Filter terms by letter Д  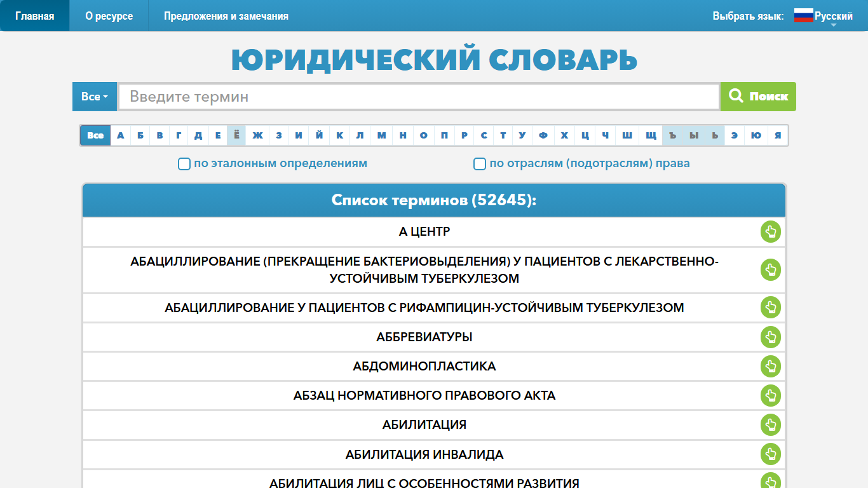click(198, 135)
